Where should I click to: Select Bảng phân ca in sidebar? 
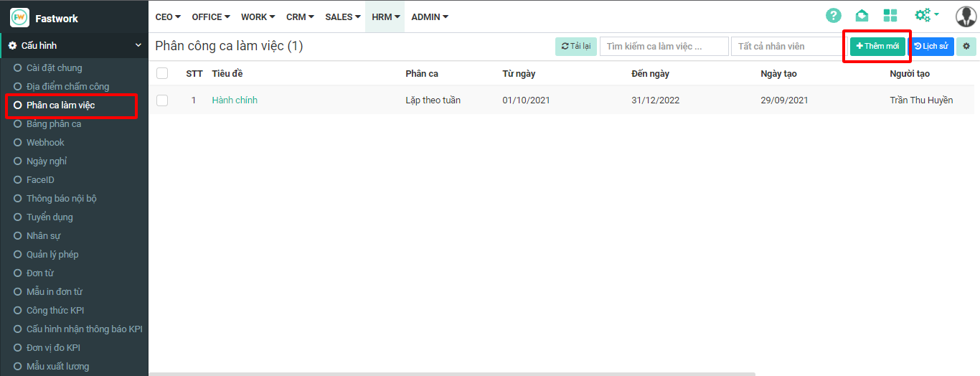click(54, 124)
